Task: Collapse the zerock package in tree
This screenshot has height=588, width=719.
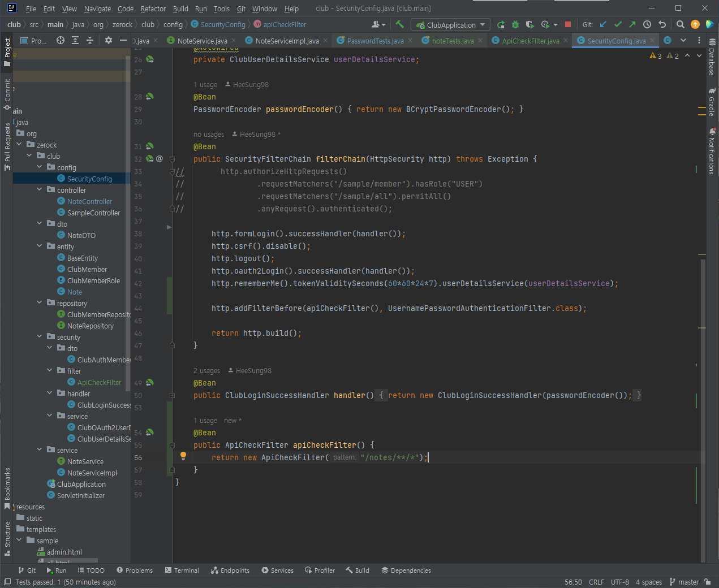Action: 19,145
